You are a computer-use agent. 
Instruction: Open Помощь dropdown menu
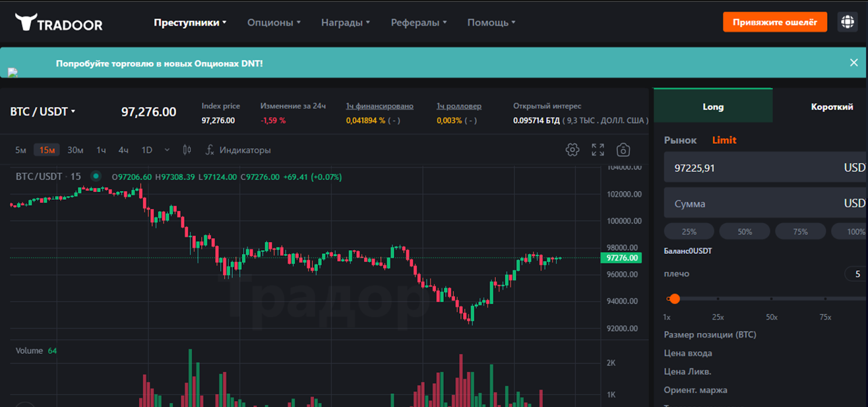(491, 22)
